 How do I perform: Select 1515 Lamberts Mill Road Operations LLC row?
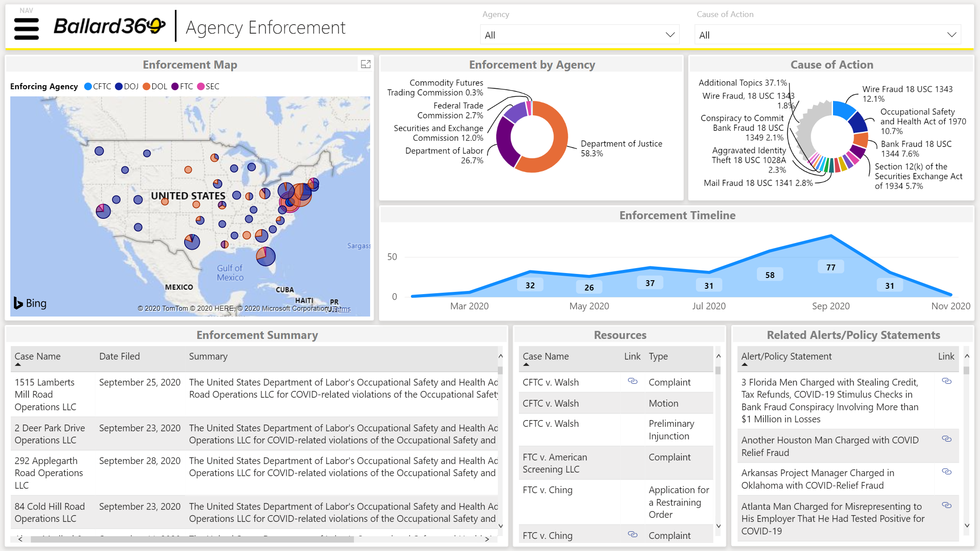[254, 395]
